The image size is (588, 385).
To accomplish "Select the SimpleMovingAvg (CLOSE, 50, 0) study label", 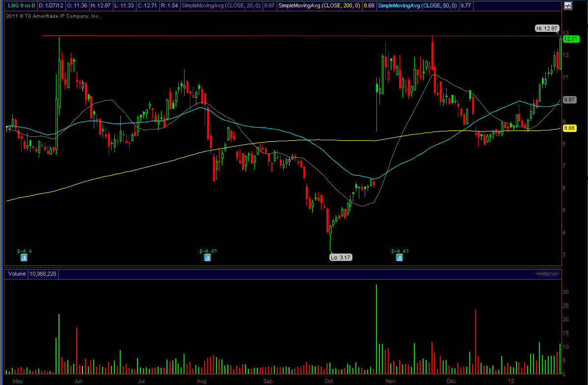I will coord(417,5).
